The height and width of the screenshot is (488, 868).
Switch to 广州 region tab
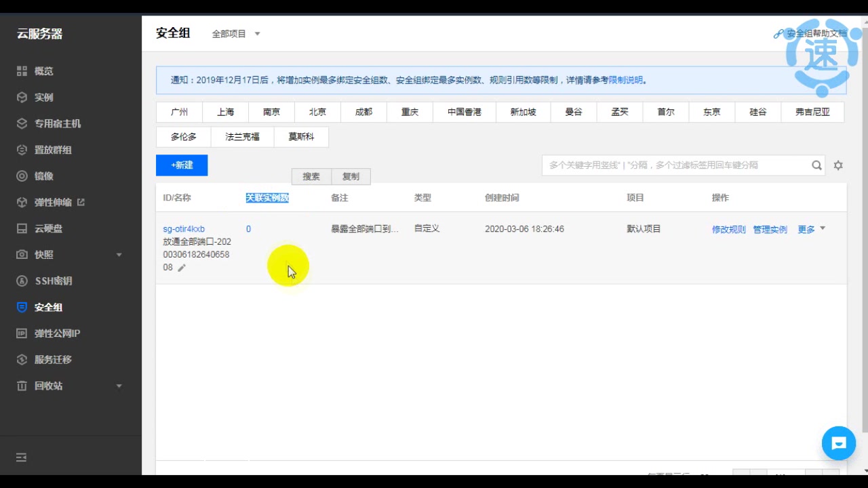[x=179, y=113]
